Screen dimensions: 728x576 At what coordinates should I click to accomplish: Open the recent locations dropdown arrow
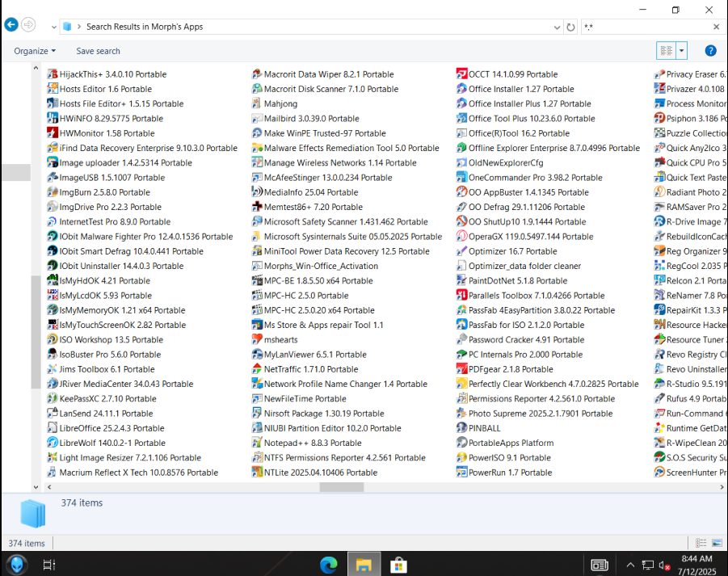[x=54, y=27]
